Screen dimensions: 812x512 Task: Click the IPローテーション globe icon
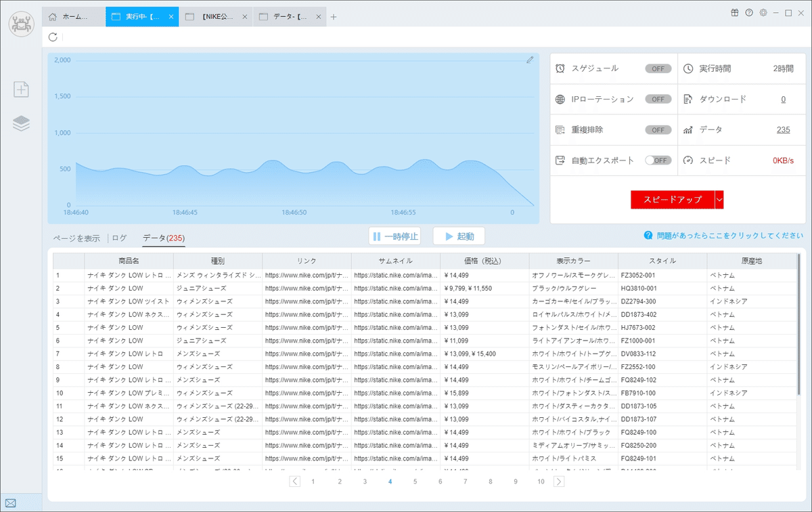(560, 99)
